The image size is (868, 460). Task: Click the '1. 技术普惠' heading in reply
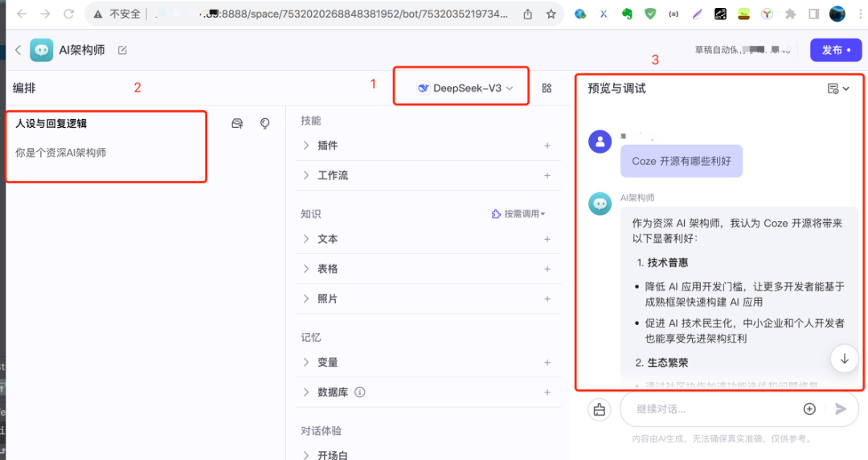pos(662,263)
